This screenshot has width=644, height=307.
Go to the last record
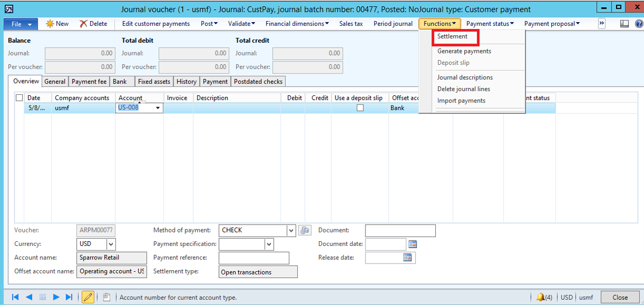69,297
